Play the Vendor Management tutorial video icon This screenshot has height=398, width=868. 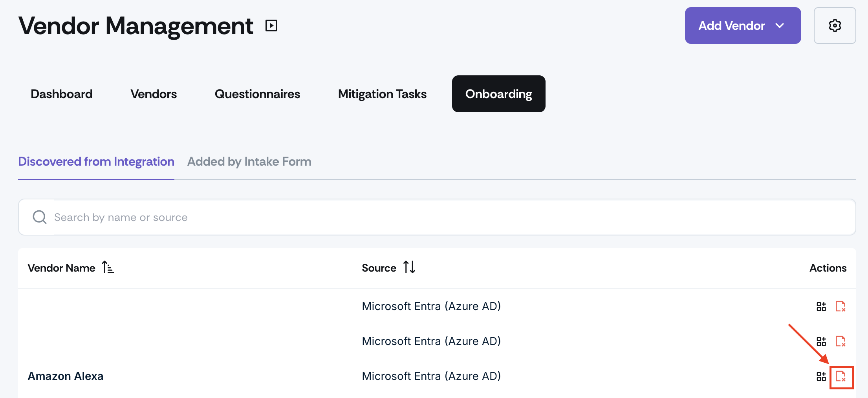[x=271, y=26]
